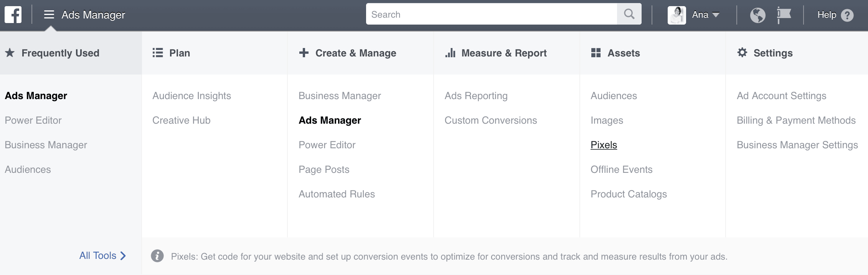Expand the Ana account dropdown arrow

coord(716,15)
